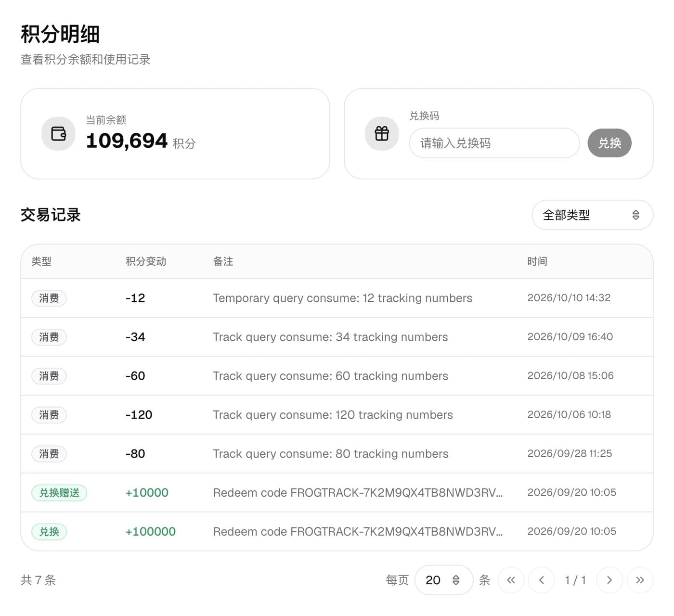Image resolution: width=674 pixels, height=616 pixels.
Task: Click timestamp 2026/10/06 10:18
Action: tap(569, 415)
